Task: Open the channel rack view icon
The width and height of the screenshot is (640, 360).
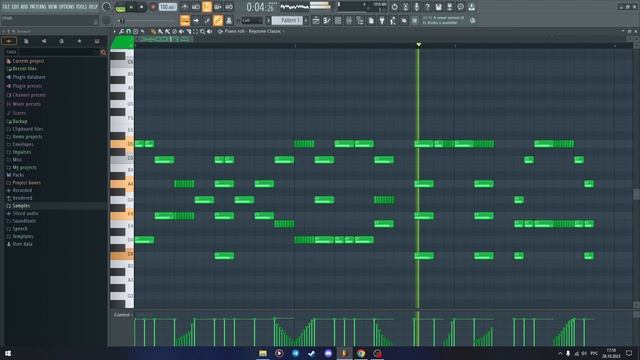Action: 338,20
